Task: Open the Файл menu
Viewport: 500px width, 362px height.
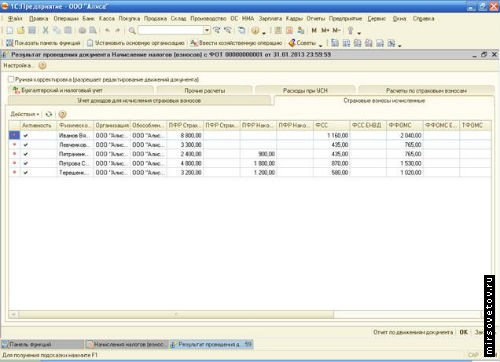Action: pos(15,19)
